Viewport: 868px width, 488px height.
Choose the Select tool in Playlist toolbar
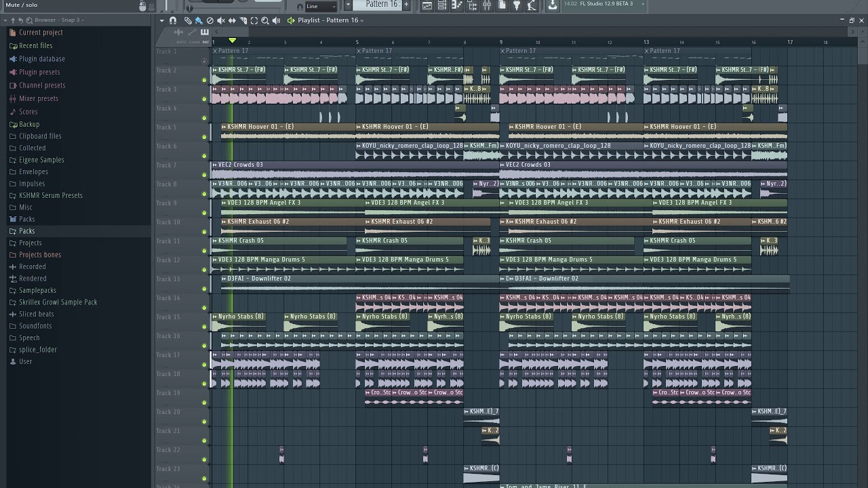[254, 20]
